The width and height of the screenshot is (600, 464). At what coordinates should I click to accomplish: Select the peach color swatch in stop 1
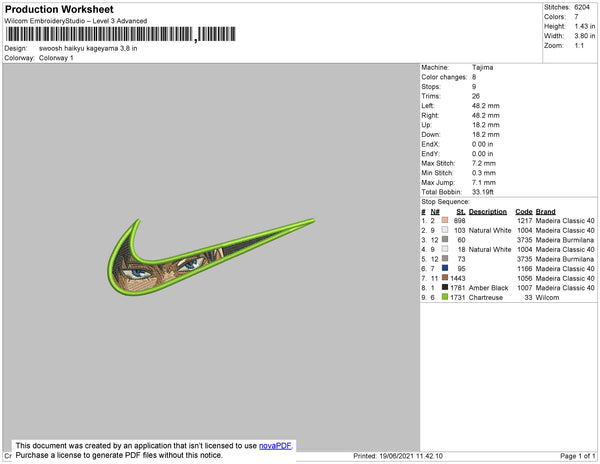coord(445,220)
